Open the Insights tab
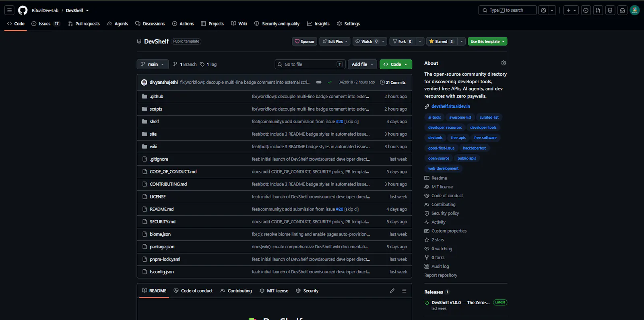Image resolution: width=644 pixels, height=320 pixels. point(318,24)
